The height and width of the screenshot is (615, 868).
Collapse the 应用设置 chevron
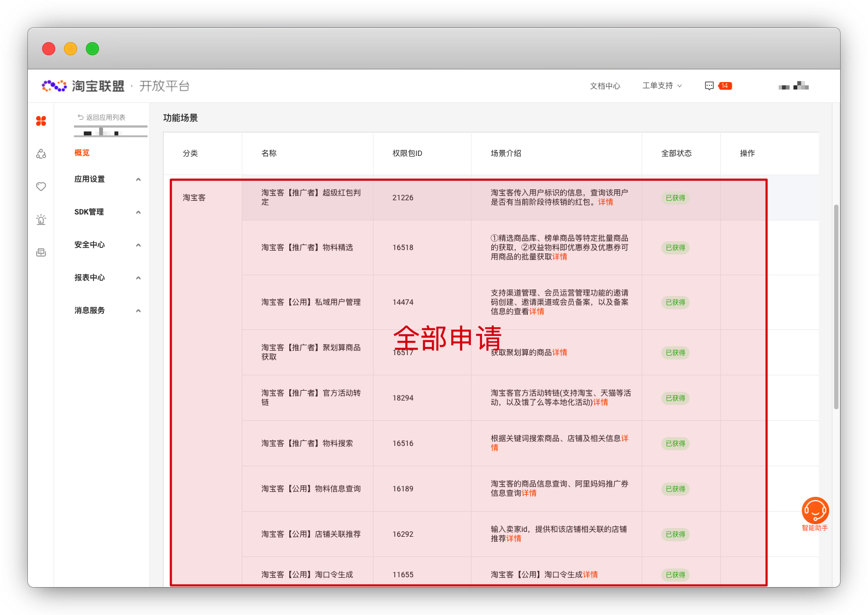pyautogui.click(x=138, y=179)
